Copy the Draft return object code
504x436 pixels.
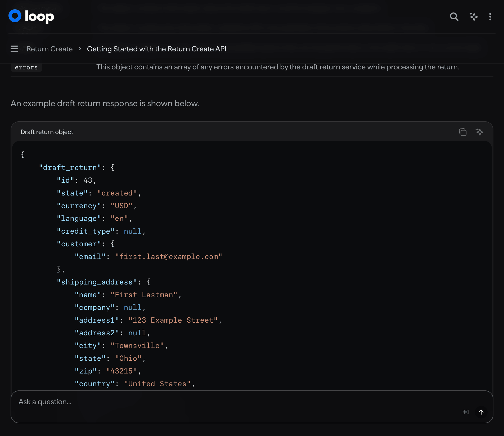(463, 132)
